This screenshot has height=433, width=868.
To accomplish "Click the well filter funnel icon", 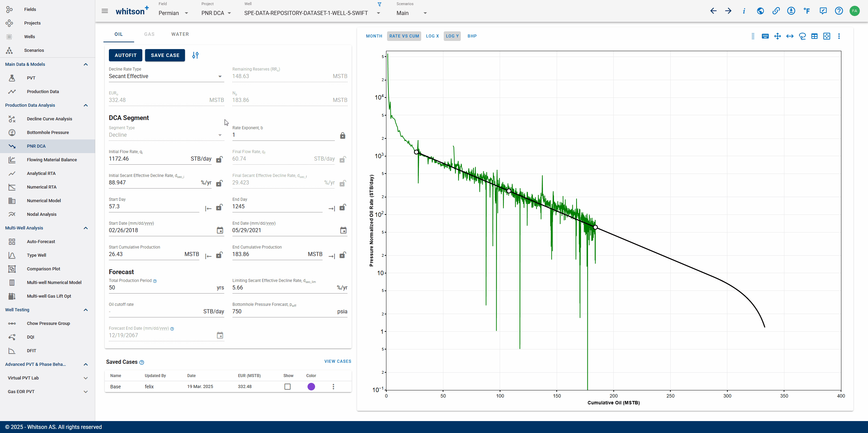I will point(379,4).
